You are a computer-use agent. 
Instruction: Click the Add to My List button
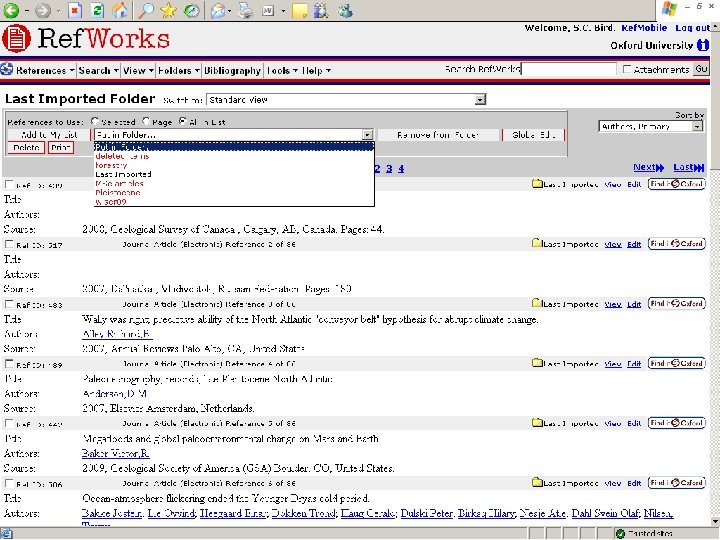[49, 135]
